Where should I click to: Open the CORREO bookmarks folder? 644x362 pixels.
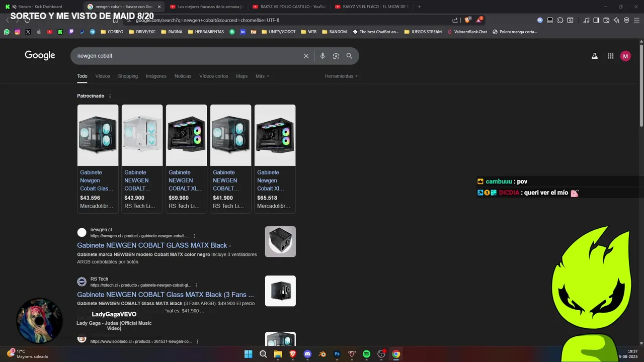coord(112,32)
